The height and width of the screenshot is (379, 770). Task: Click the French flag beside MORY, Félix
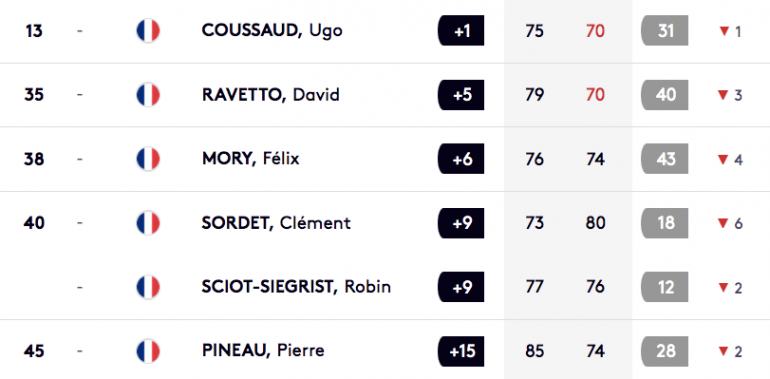(148, 159)
